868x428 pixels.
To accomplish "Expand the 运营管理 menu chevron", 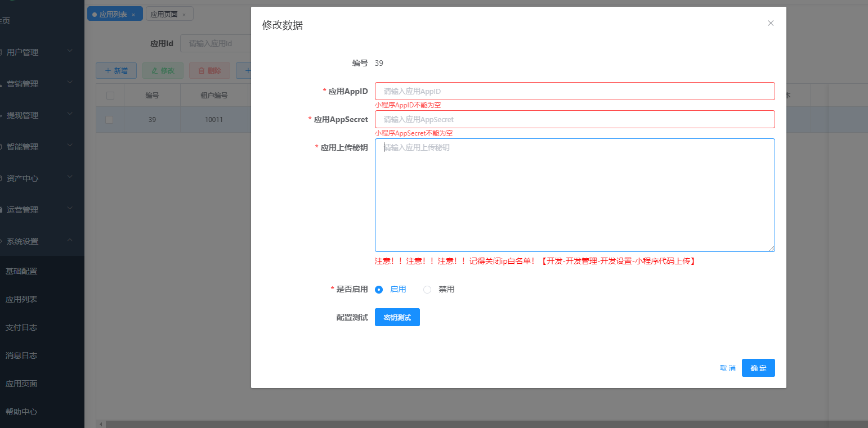I will coord(70,209).
